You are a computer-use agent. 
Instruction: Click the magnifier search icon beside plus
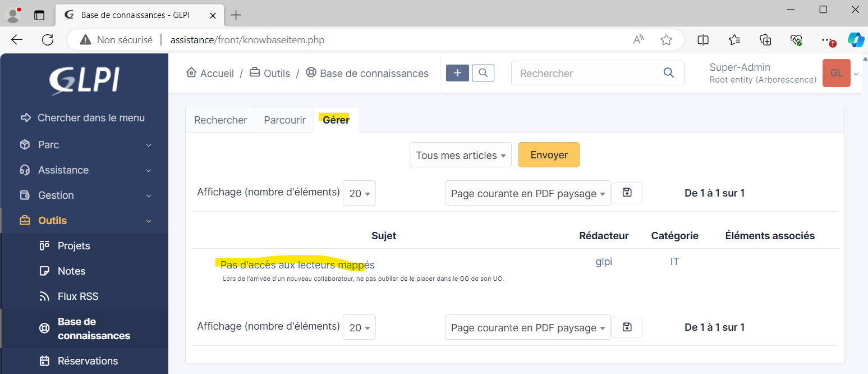coord(483,73)
